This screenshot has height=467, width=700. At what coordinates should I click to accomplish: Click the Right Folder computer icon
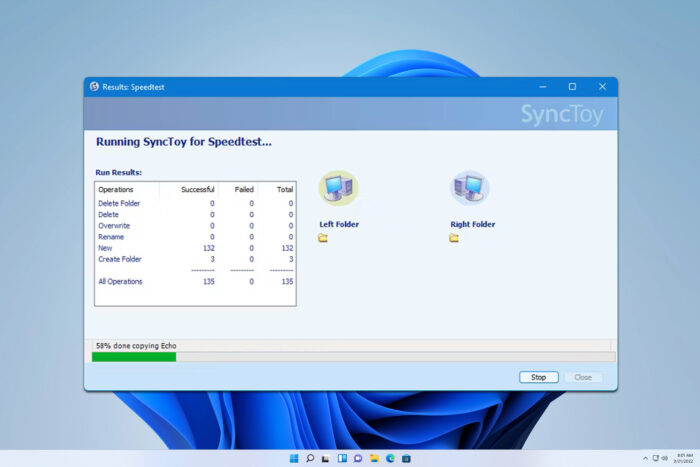tap(469, 188)
